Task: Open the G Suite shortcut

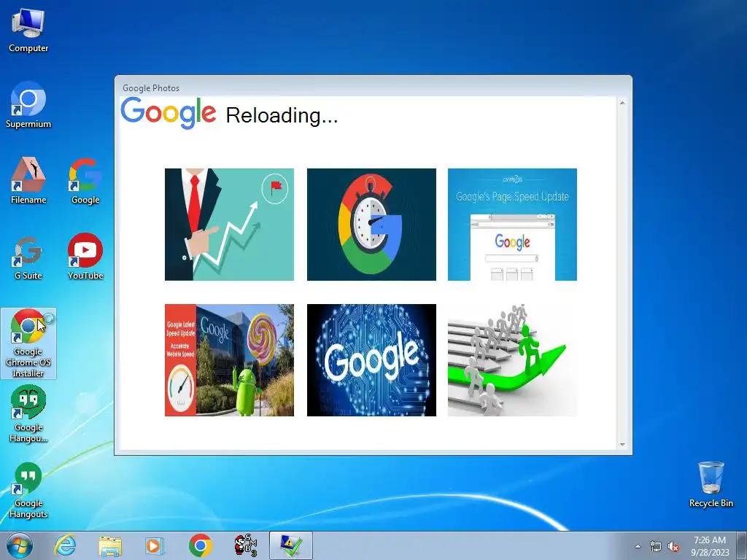Action: [28, 257]
